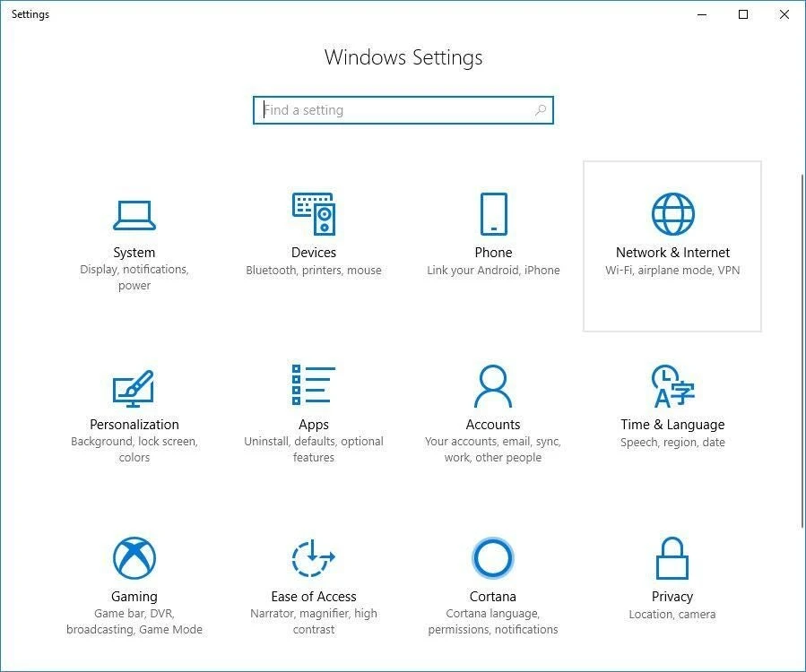Click the Personalization paintbrush icon
This screenshot has width=806, height=672.
[x=134, y=387]
